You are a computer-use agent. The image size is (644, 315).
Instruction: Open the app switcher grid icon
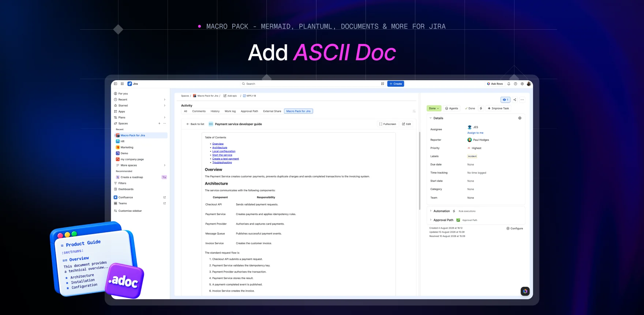(122, 84)
